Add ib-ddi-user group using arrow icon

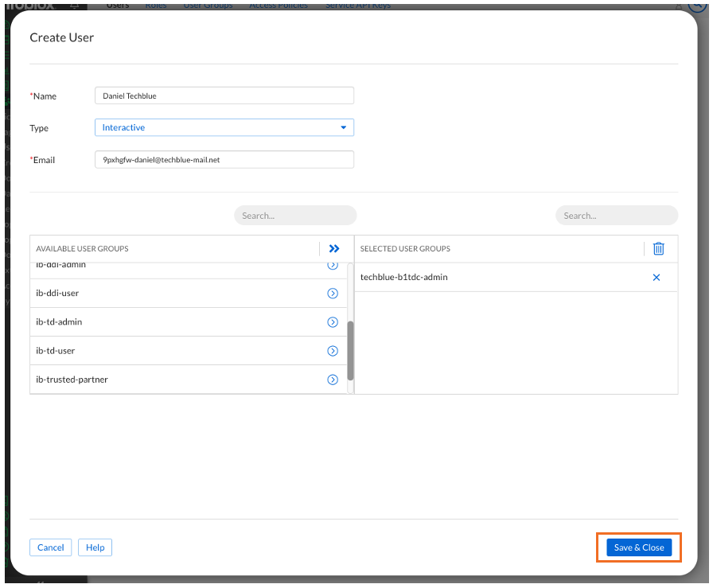click(333, 294)
